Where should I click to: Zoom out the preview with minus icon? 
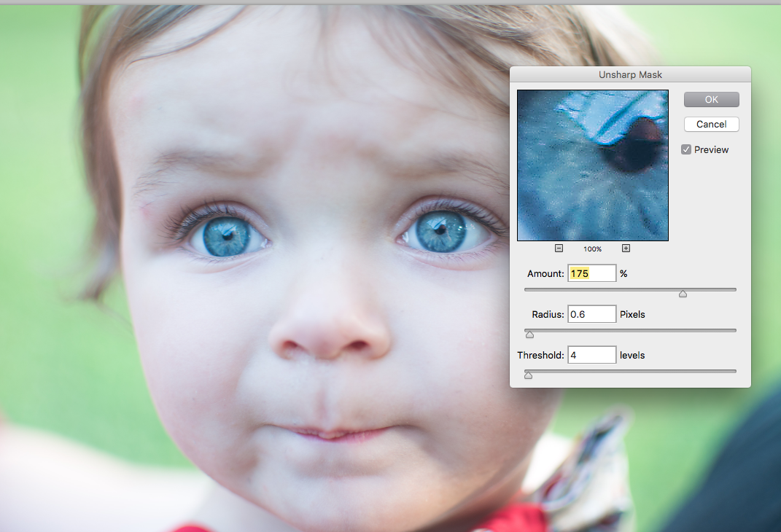click(559, 249)
